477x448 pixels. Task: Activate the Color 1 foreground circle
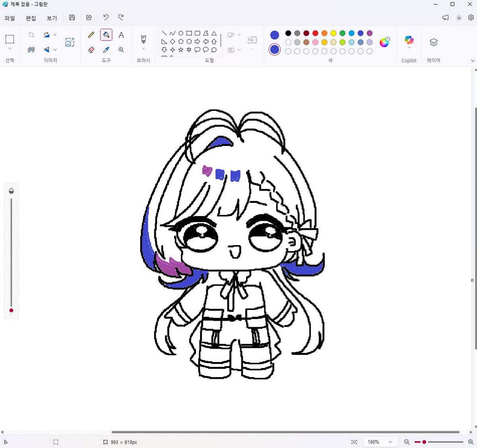tap(275, 35)
